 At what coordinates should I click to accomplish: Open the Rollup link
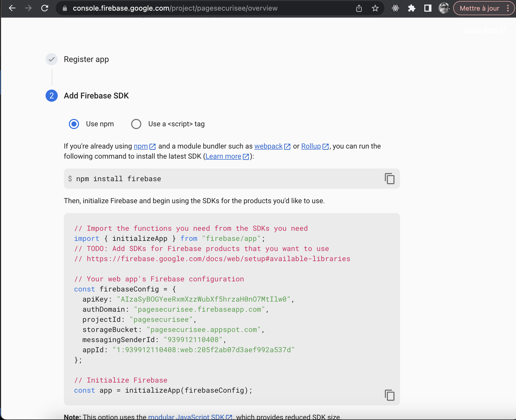click(x=311, y=146)
